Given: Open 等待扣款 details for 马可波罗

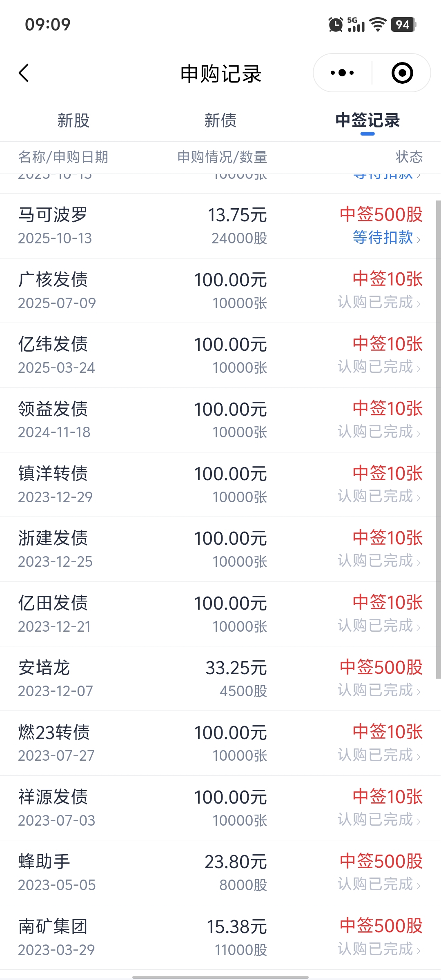Looking at the screenshot, I should 386,238.
